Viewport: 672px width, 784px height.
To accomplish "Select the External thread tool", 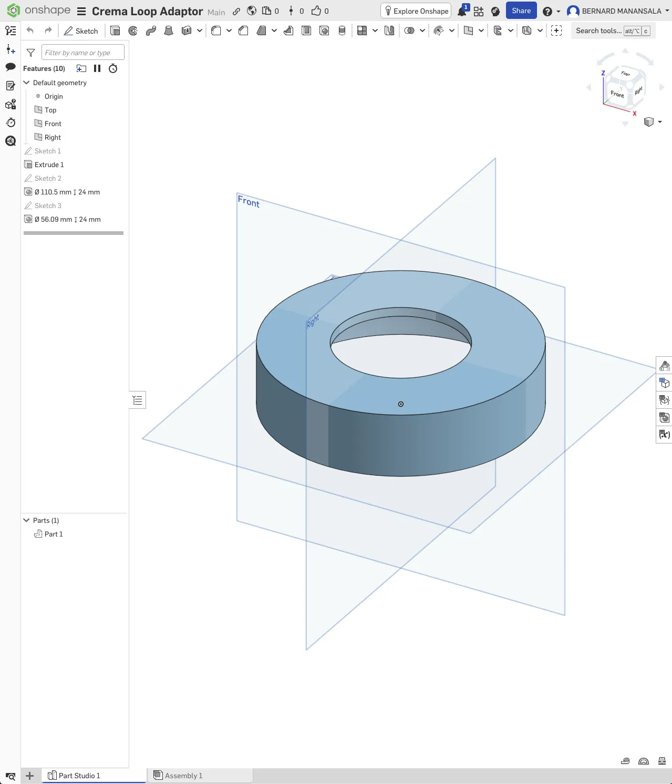I will [342, 31].
